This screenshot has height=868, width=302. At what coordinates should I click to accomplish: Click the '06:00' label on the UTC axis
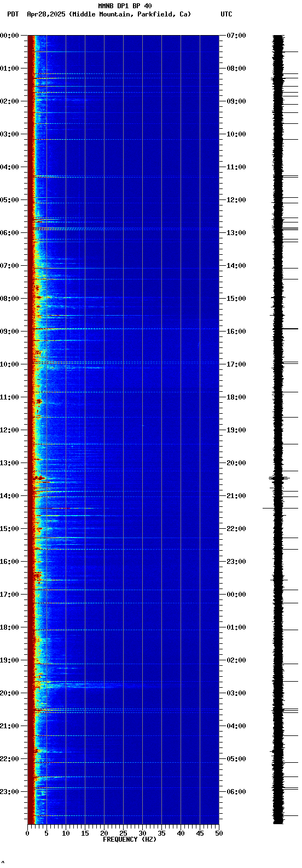click(x=236, y=792)
